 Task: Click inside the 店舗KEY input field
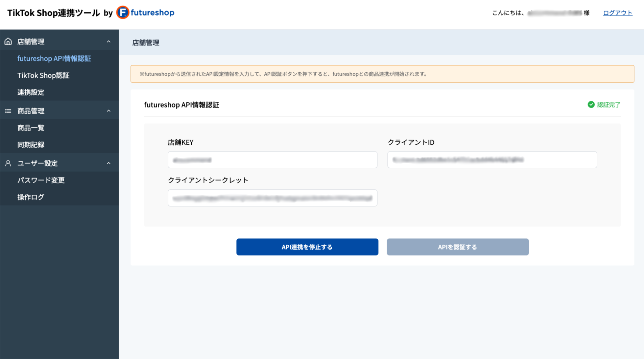[272, 160]
